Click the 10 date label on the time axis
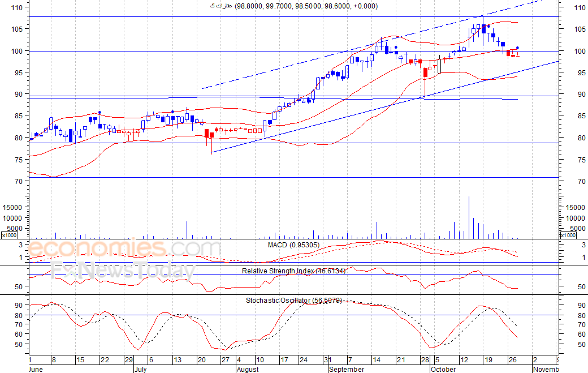 click(260, 360)
